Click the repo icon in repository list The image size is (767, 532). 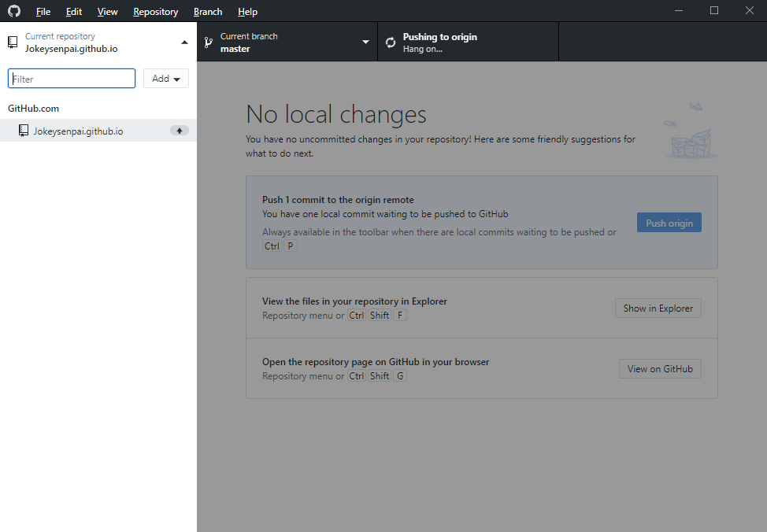pos(24,131)
